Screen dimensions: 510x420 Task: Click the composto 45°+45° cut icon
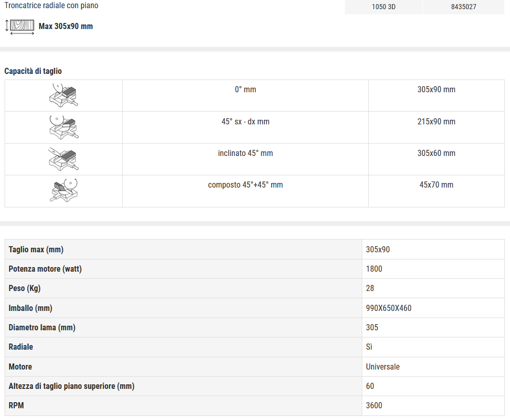point(64,191)
